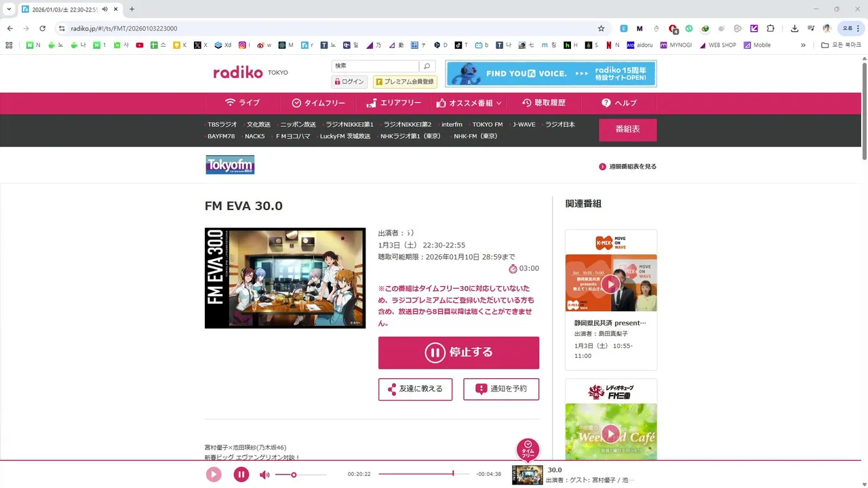868x488 pixels.
Task: Switch to the エリアフリー tab
Action: [x=393, y=103]
